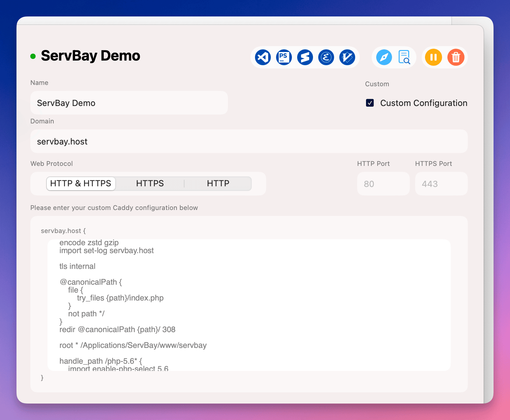Click the 'not path */' line
Viewport: 510px width, 420px height.
[x=86, y=314]
